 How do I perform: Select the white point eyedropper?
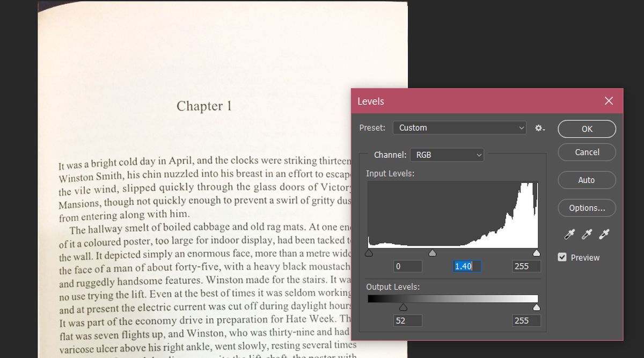[x=603, y=235]
